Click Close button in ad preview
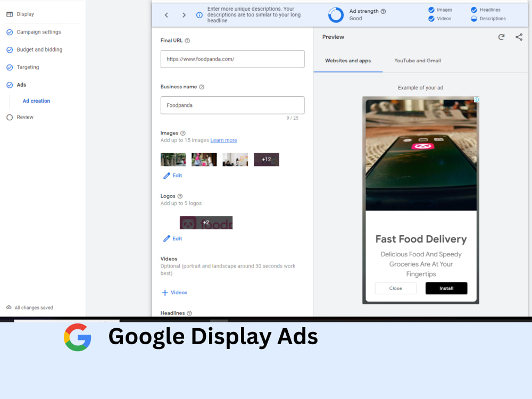 (395, 288)
